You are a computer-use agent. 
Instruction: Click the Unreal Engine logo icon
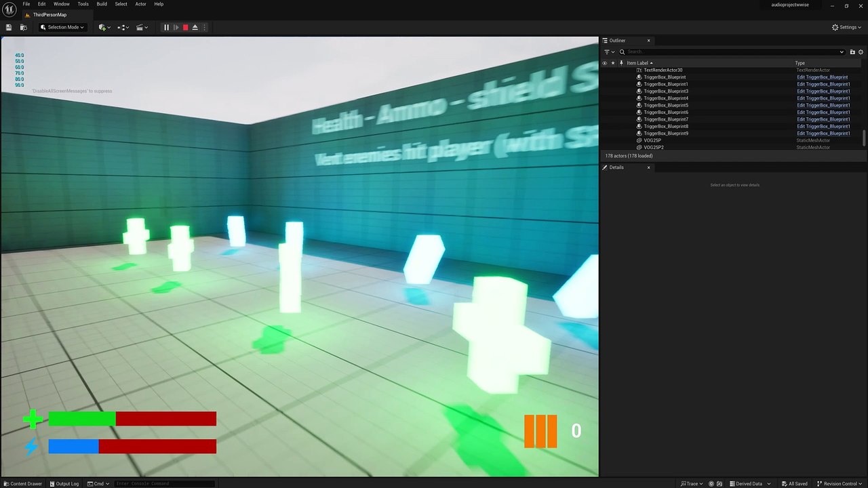[x=9, y=9]
